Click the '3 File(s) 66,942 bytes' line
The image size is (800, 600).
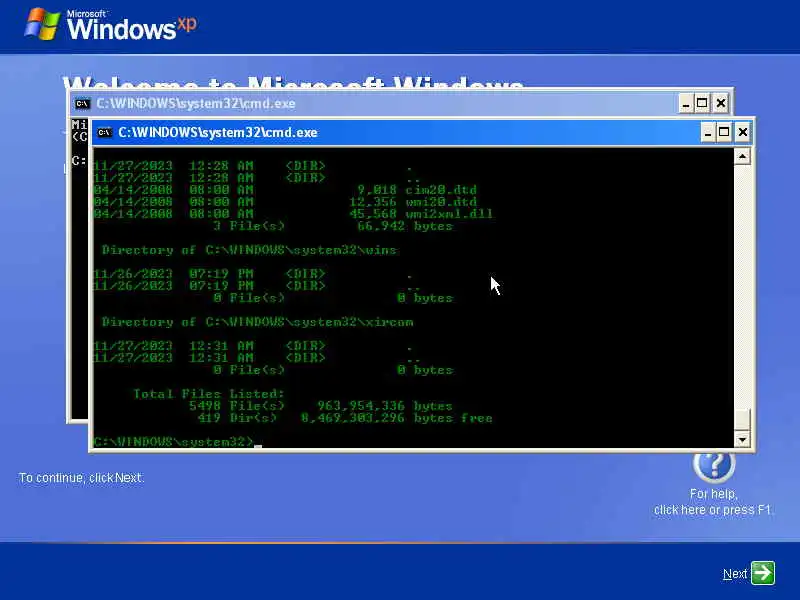333,226
